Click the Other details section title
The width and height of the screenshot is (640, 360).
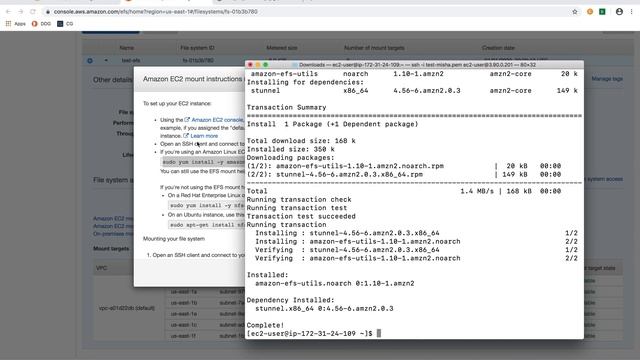113,80
